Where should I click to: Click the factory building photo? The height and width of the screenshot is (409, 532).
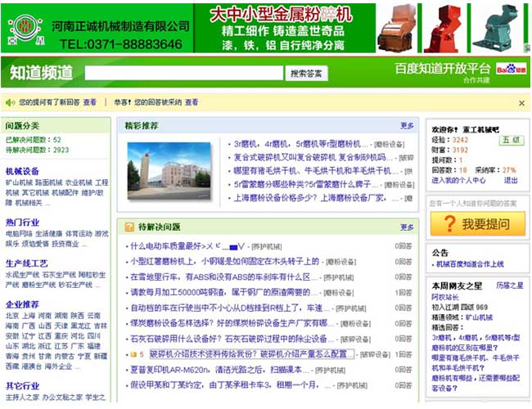pos(169,171)
